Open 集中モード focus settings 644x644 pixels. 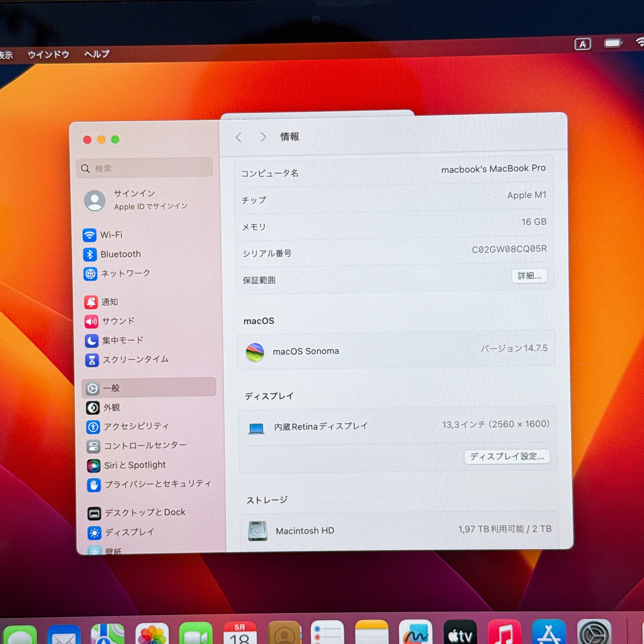click(122, 341)
